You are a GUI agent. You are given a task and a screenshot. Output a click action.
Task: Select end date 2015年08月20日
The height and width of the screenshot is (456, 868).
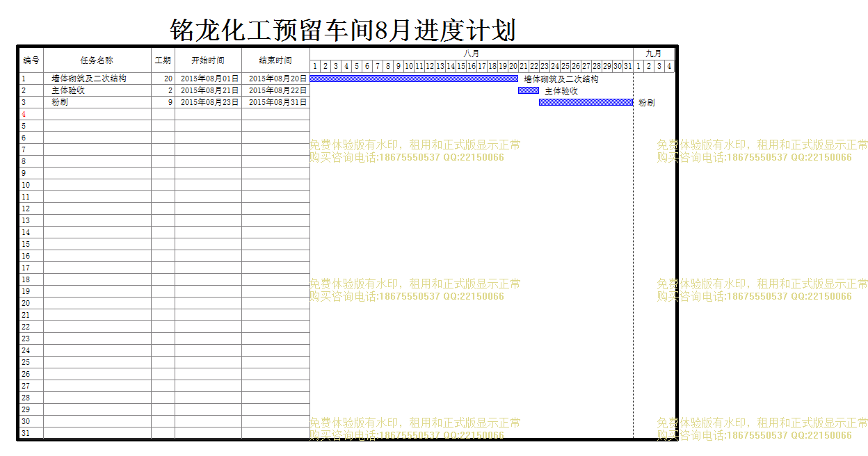(275, 79)
